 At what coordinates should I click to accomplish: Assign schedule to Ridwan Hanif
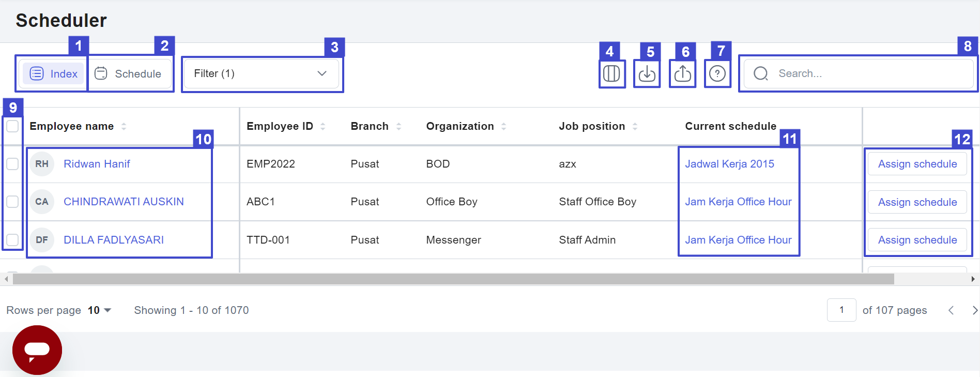[x=917, y=164]
